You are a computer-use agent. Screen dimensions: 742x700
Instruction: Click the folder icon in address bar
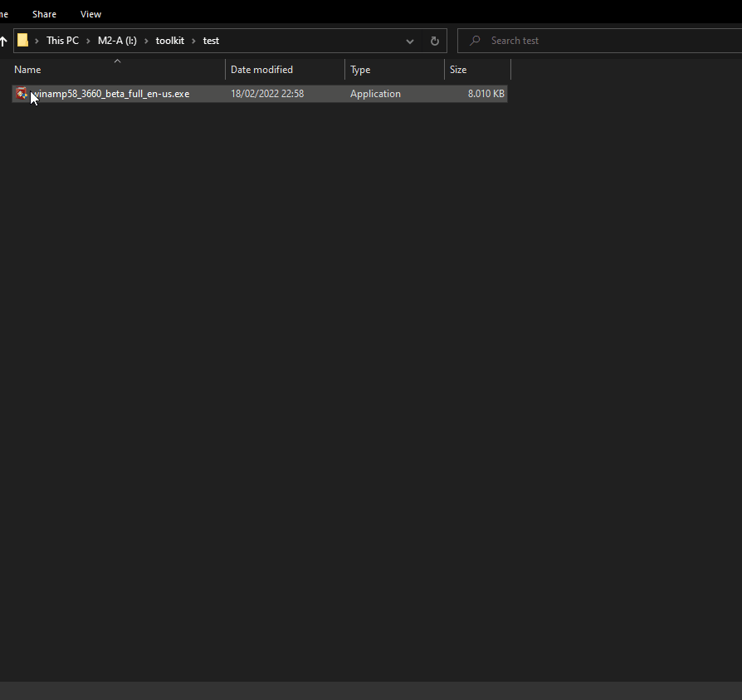coord(23,41)
